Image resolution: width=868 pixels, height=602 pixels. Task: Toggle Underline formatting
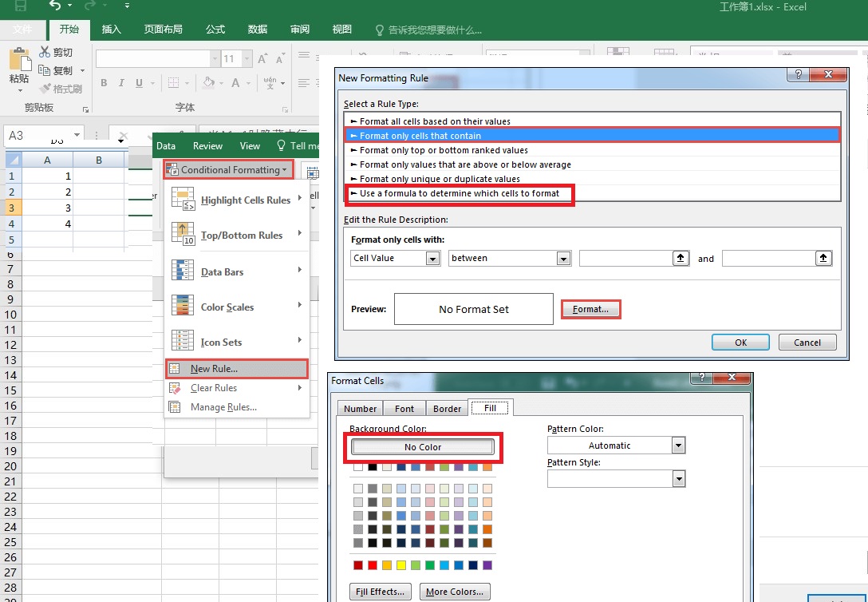tap(139, 83)
